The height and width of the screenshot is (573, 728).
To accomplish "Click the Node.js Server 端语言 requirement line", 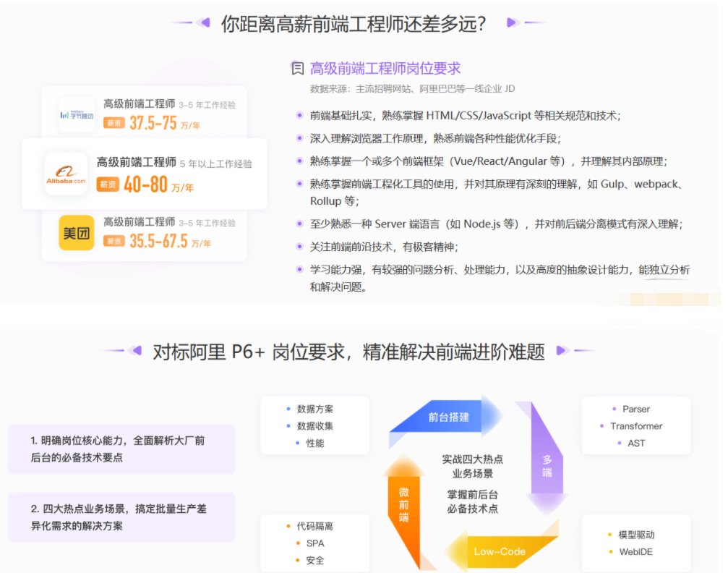I will coord(497,224).
